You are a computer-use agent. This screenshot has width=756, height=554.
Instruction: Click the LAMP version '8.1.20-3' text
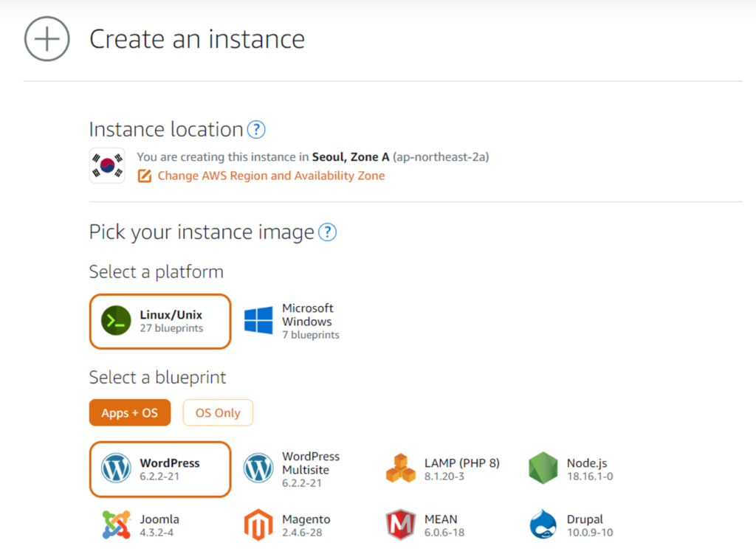coord(444,477)
